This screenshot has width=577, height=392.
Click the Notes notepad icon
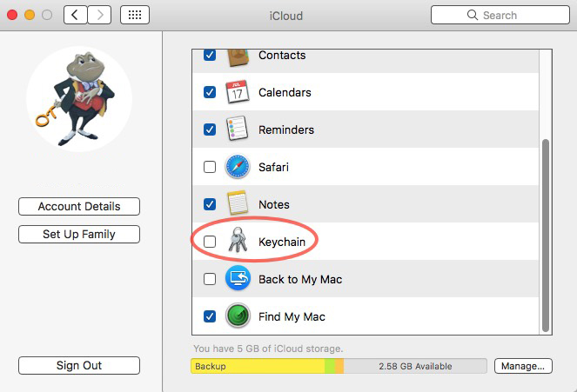[x=238, y=203]
